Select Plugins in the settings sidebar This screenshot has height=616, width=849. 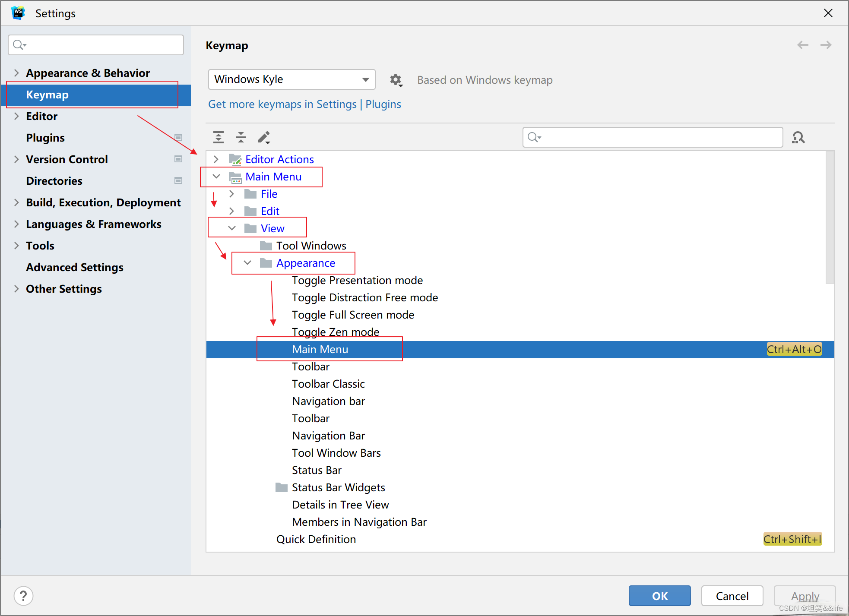45,138
